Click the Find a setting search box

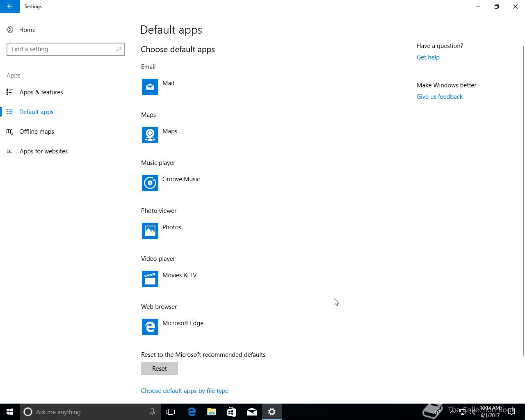point(66,49)
